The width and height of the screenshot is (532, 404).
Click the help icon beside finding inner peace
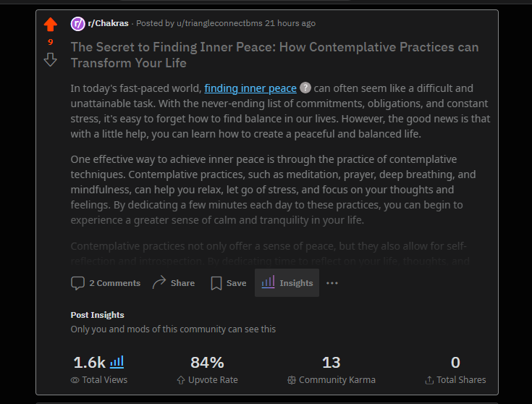(305, 88)
